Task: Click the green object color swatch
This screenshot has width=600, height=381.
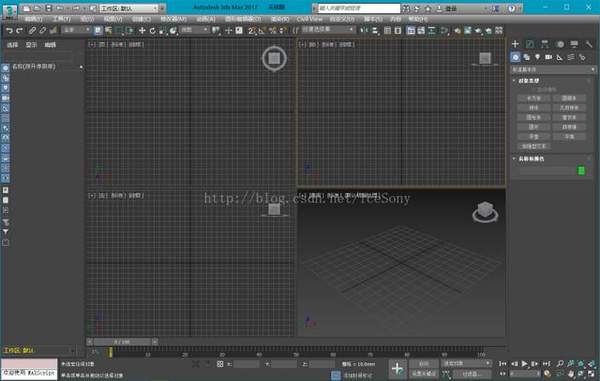Action: tap(581, 170)
